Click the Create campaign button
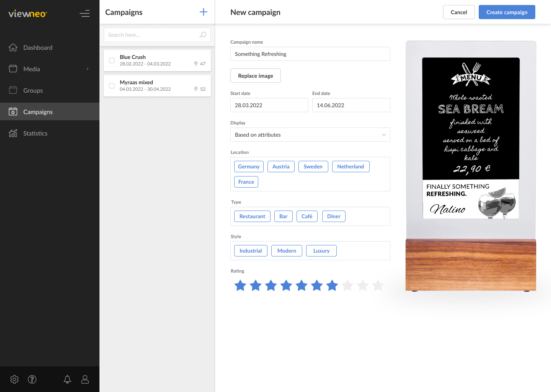The width and height of the screenshot is (551, 392). point(507,12)
